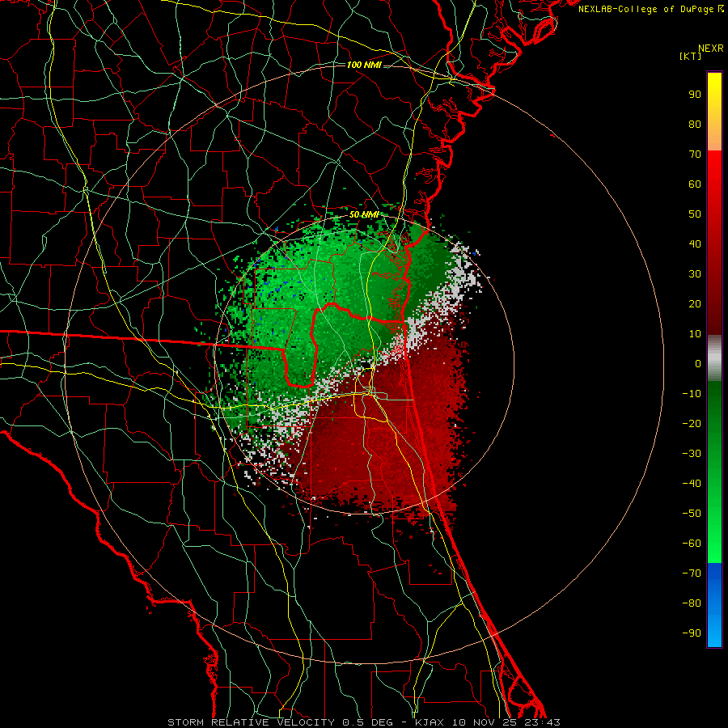Click the blue bottom segment of the color bar
728x728 pixels.
[714, 605]
